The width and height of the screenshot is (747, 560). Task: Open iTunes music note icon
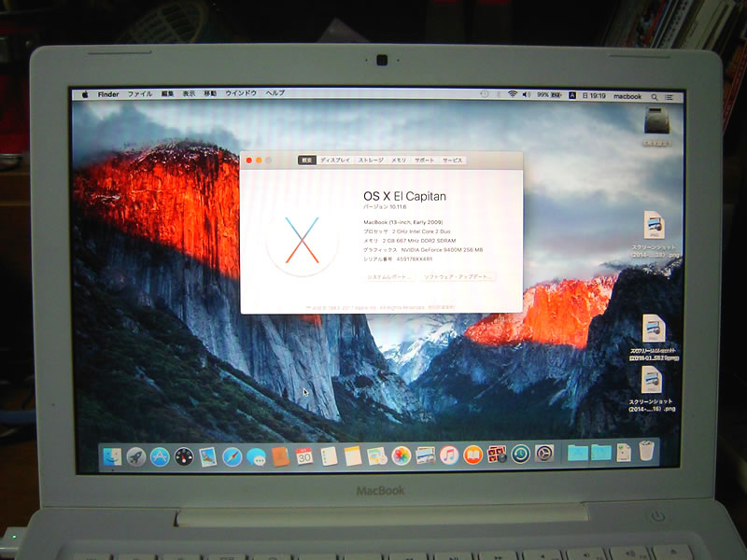click(x=449, y=455)
